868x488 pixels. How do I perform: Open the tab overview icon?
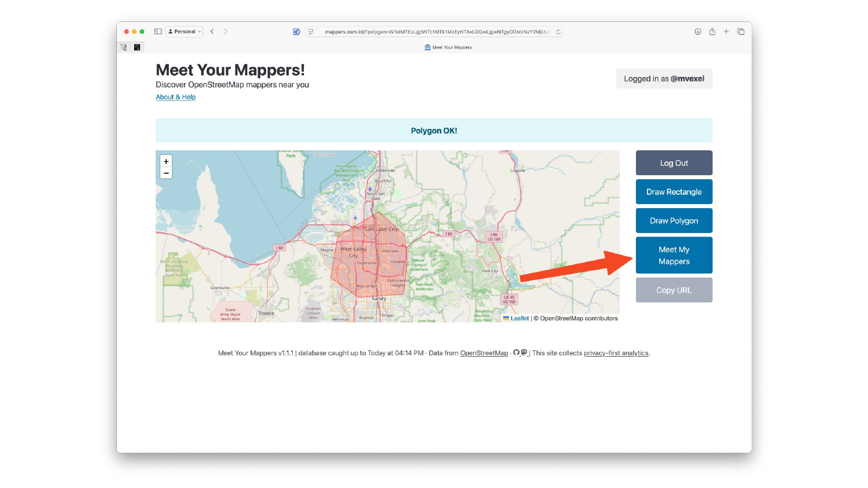point(741,32)
